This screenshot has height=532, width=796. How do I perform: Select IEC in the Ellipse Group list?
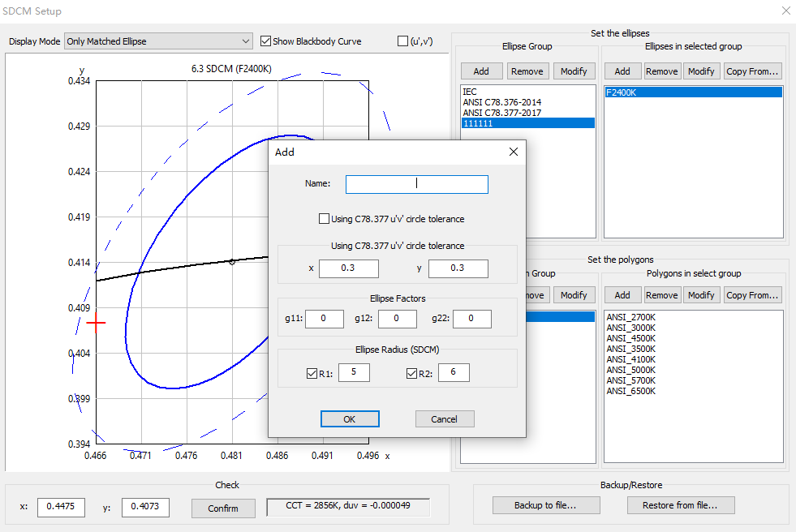point(528,92)
